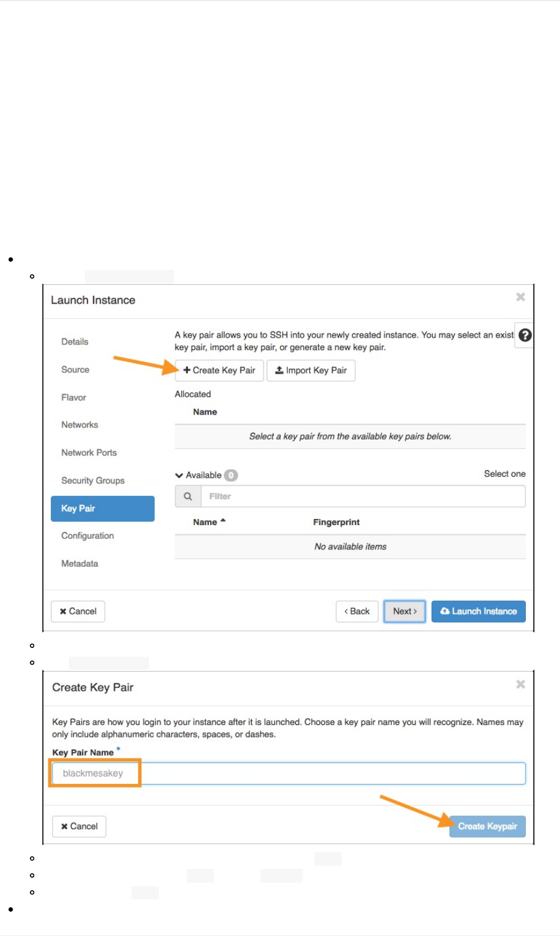This screenshot has height=936, width=560.
Task: Select the Configuration tab
Action: [x=87, y=536]
